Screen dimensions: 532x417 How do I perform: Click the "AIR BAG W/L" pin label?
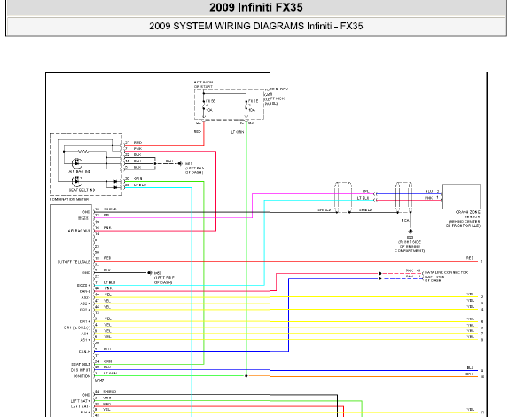tap(79, 231)
